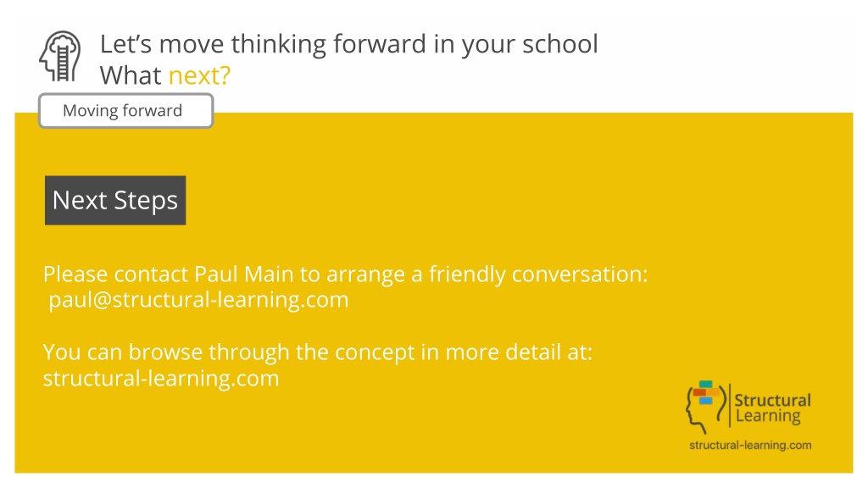Click the word What in the subtitle

131,75
